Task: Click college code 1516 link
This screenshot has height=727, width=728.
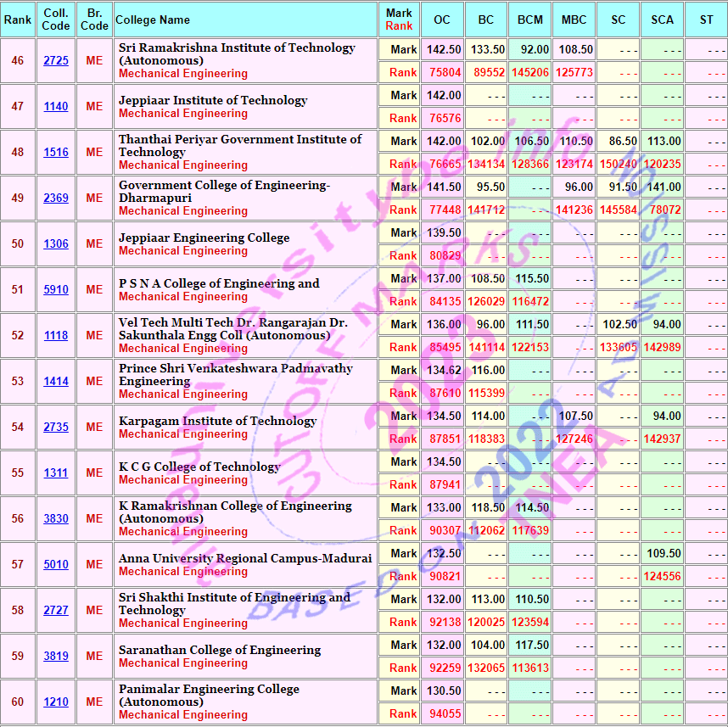Action: pyautogui.click(x=56, y=153)
